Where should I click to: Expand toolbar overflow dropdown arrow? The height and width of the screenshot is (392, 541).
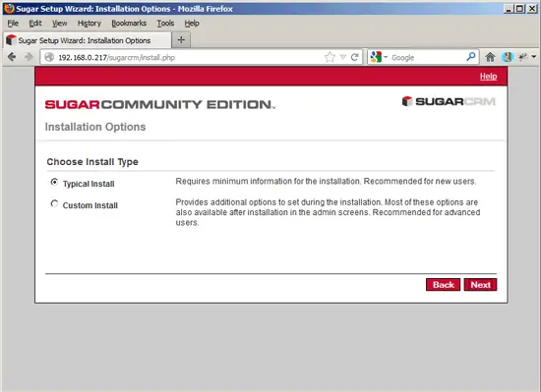(x=534, y=57)
